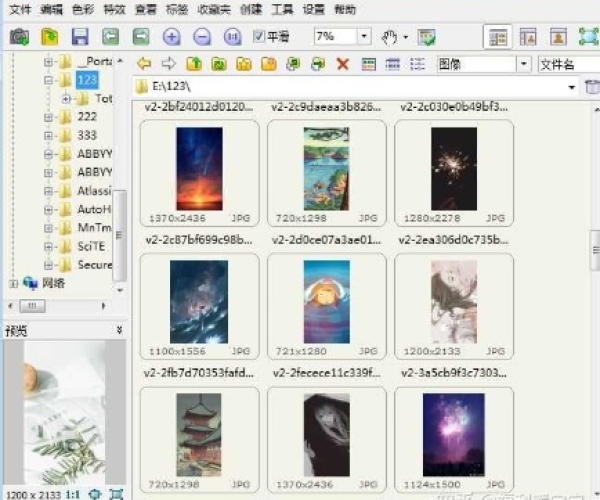Open the E:\123\ path history dropdown arrow
The width and height of the screenshot is (600, 500).
click(572, 87)
